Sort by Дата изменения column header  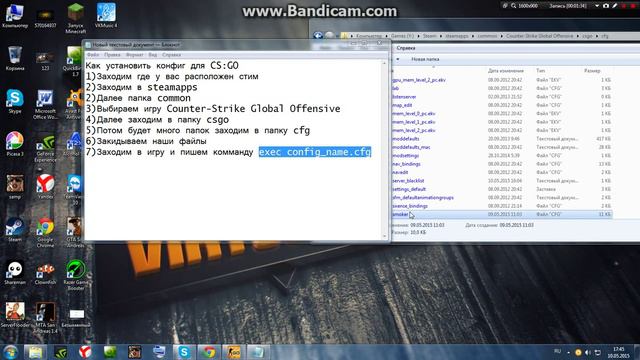[505, 71]
